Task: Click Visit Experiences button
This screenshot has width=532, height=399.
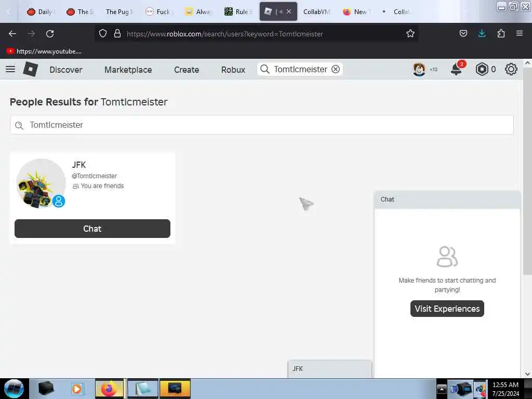Action: [447, 309]
